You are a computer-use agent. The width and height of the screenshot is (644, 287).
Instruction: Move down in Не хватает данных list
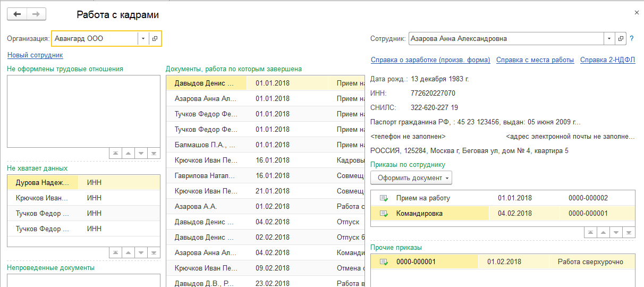[x=141, y=252]
